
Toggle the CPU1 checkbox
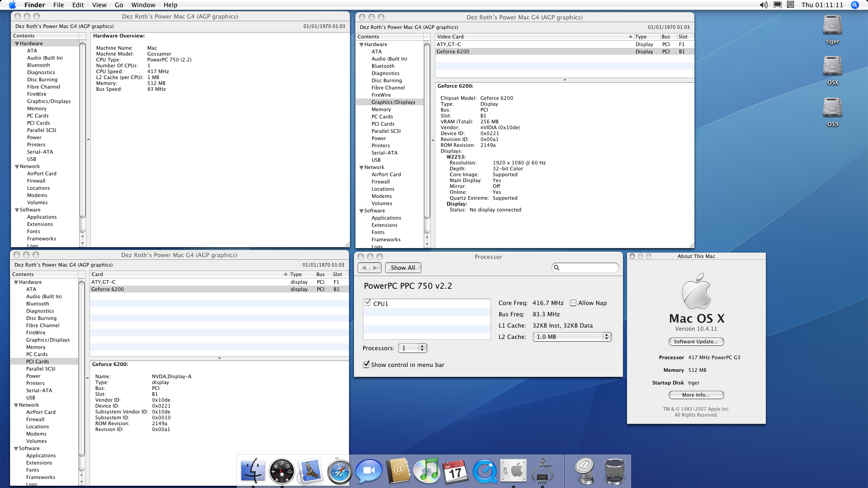point(368,303)
